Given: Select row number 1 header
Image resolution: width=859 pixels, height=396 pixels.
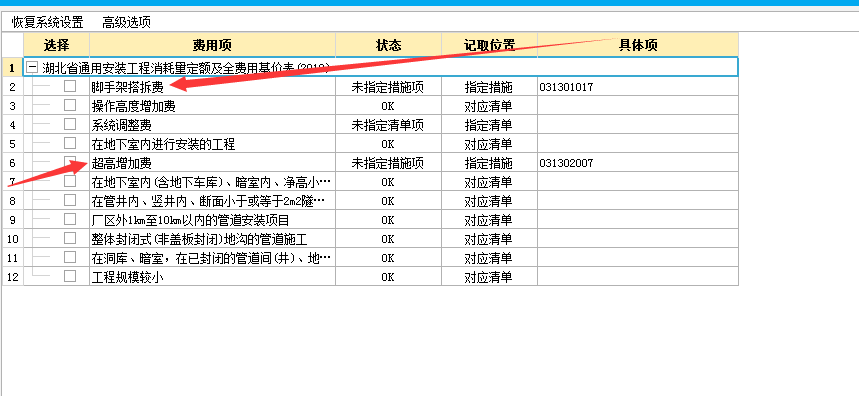Looking at the screenshot, I should [x=13, y=68].
